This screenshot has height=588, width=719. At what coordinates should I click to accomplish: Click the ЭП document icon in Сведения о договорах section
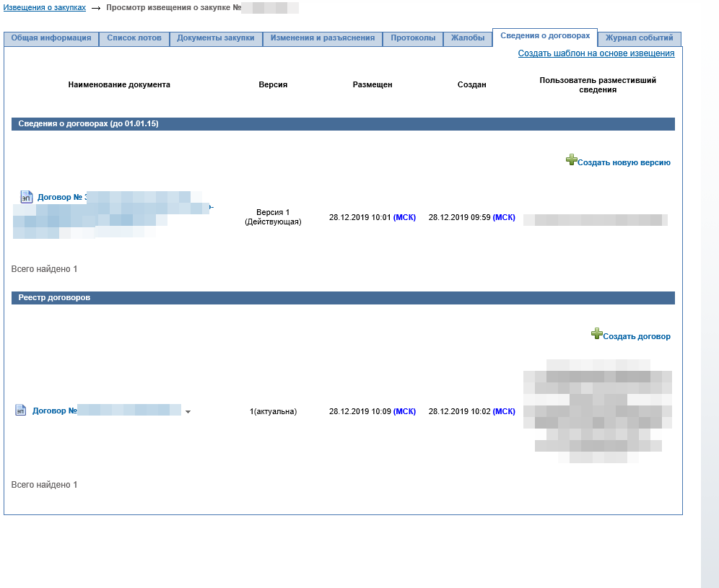point(27,197)
